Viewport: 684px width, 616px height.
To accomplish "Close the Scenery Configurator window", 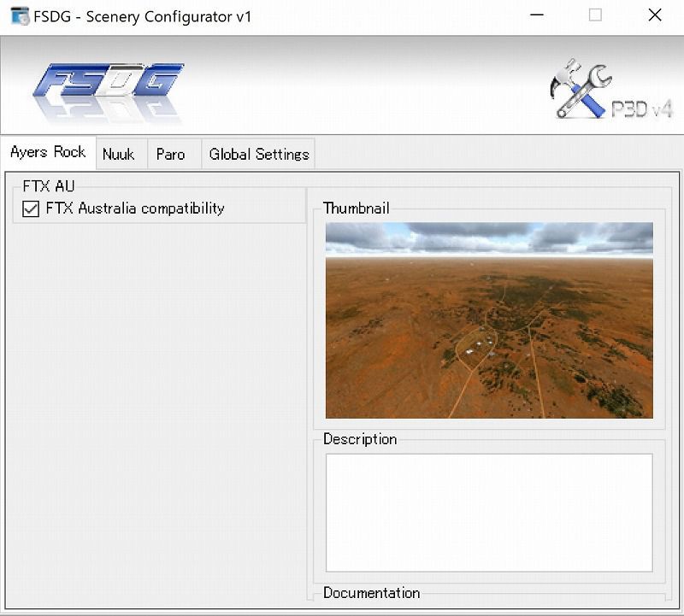I will pos(655,15).
